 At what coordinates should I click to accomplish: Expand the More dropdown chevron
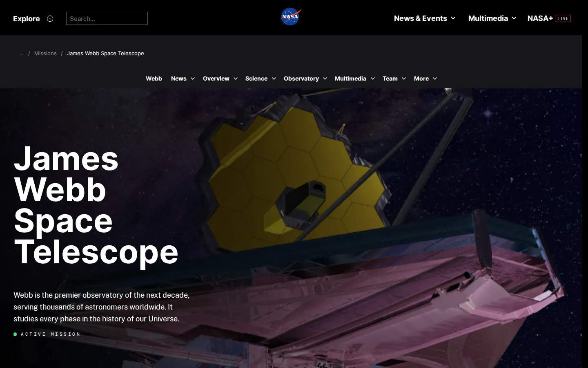tap(435, 79)
